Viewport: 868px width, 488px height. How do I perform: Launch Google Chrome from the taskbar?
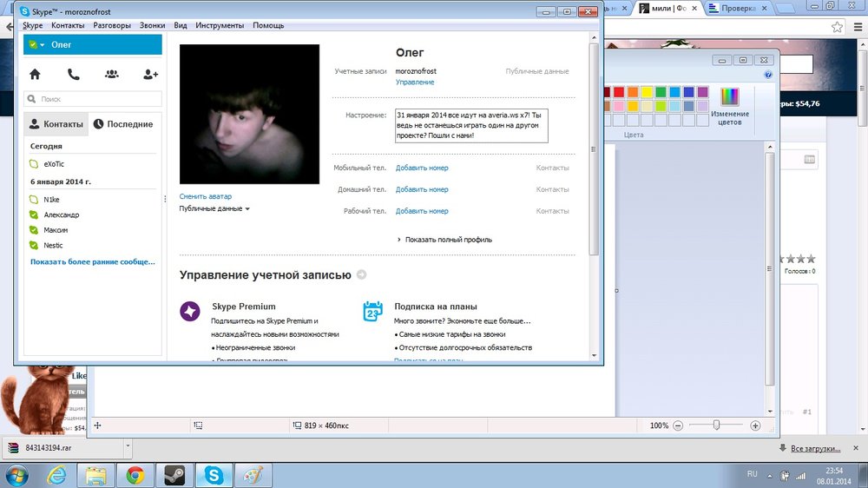click(135, 475)
